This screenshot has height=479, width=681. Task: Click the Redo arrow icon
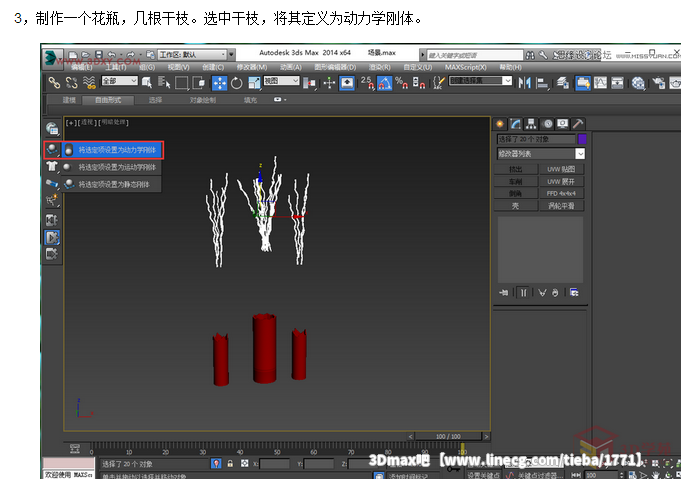[x=131, y=55]
